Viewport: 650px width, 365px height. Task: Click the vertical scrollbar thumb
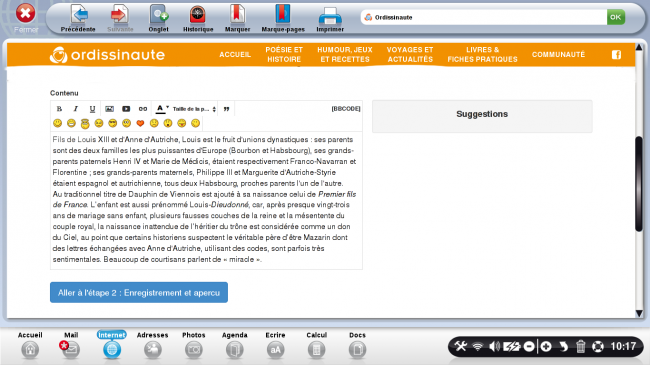click(639, 184)
